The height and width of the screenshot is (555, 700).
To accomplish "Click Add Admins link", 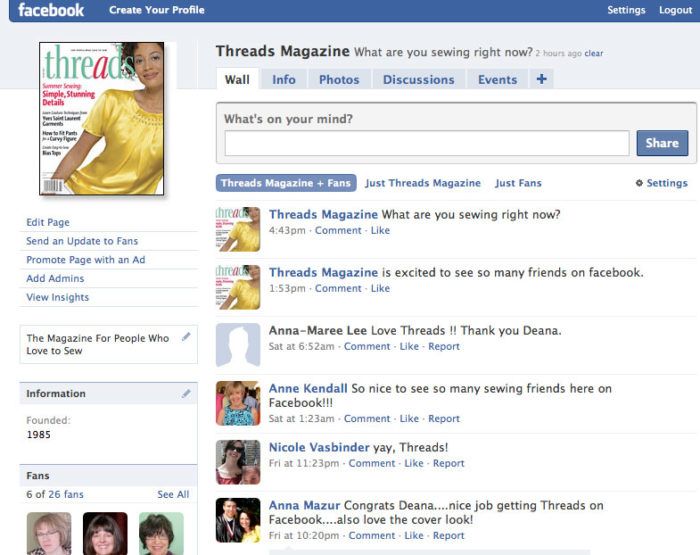I will [x=55, y=278].
